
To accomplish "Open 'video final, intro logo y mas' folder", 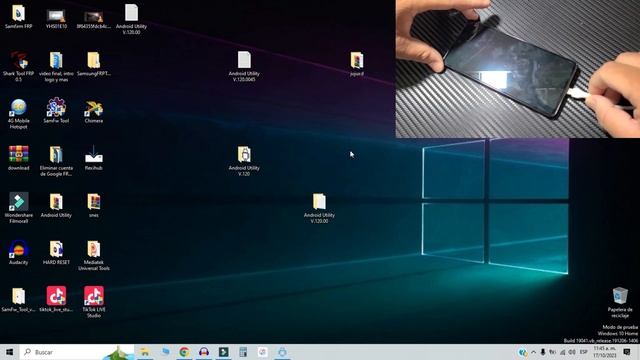I will [x=56, y=67].
